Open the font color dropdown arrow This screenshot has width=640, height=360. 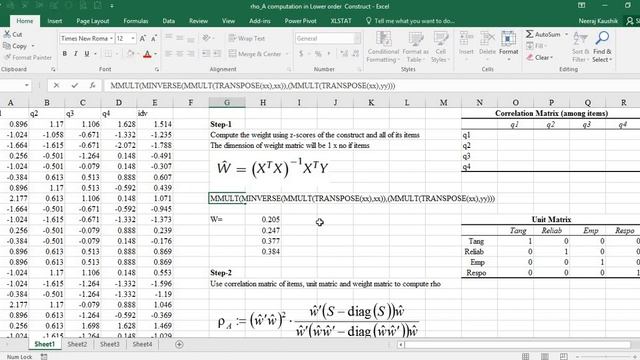pos(156,53)
